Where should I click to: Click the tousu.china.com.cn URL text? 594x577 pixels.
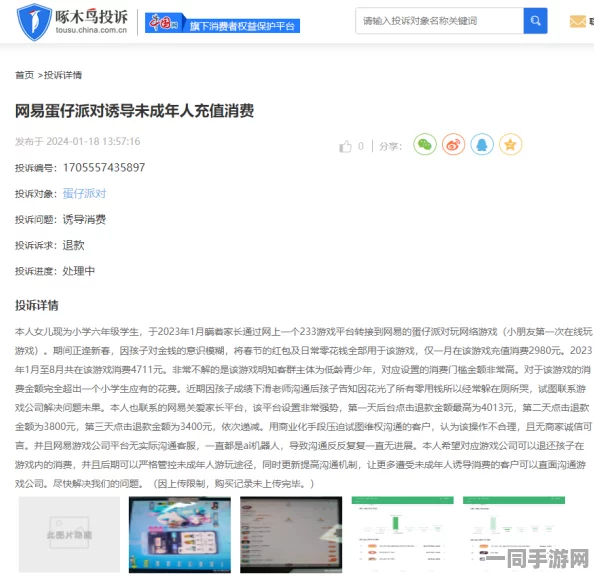pyautogui.click(x=91, y=30)
